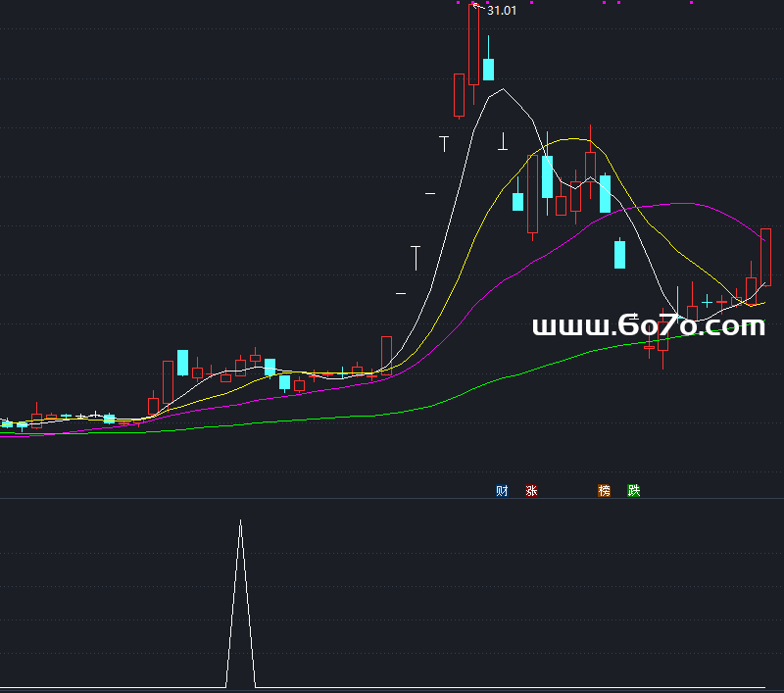Select the tall red candle left of early cyan candle
The width and height of the screenshot is (784, 693).
pos(168,382)
